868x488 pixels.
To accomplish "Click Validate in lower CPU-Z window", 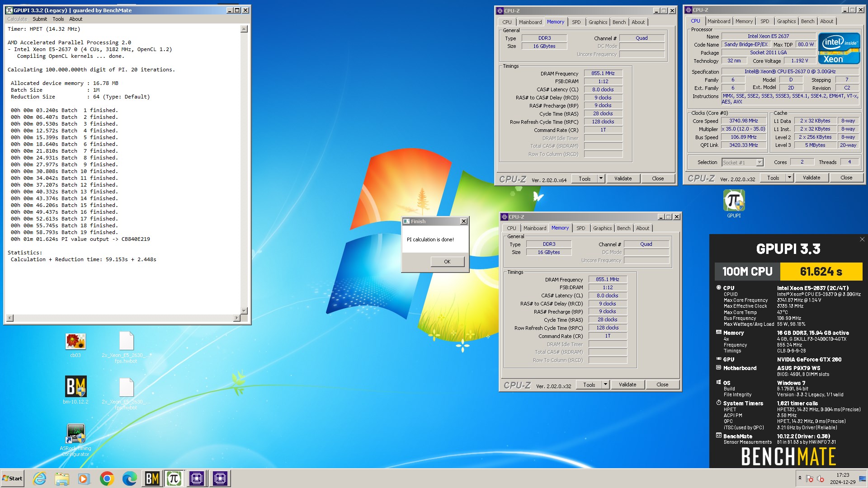I will (627, 385).
